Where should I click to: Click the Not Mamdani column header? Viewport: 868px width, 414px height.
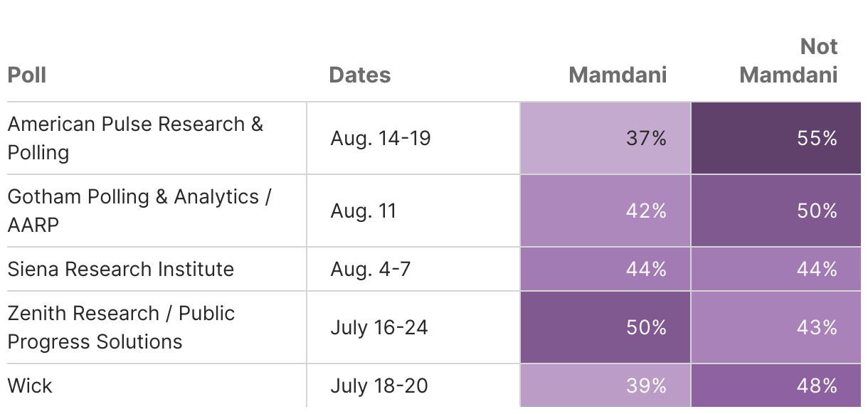[x=788, y=60]
